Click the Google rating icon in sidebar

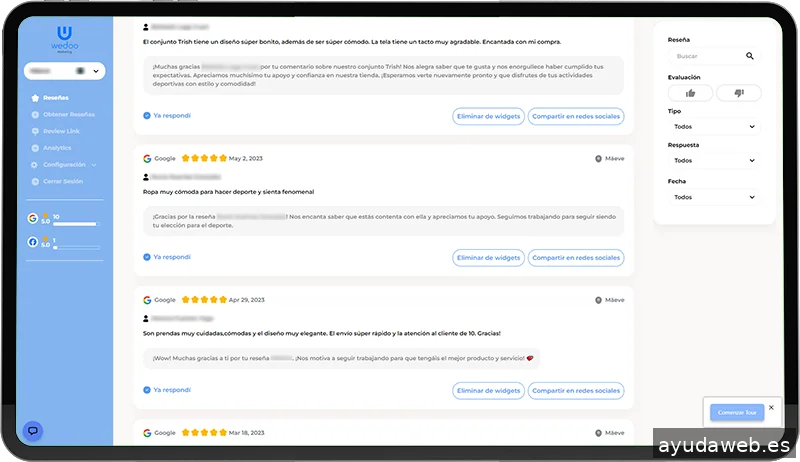click(32, 217)
